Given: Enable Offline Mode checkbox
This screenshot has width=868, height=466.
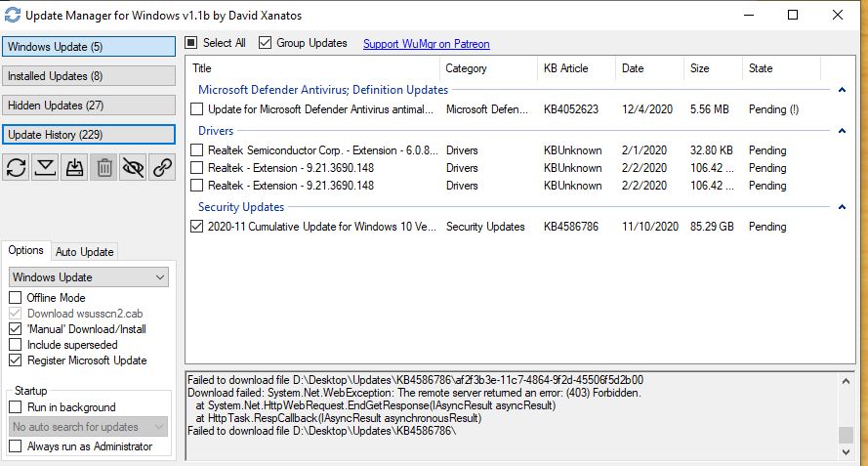Looking at the screenshot, I should [x=16, y=298].
